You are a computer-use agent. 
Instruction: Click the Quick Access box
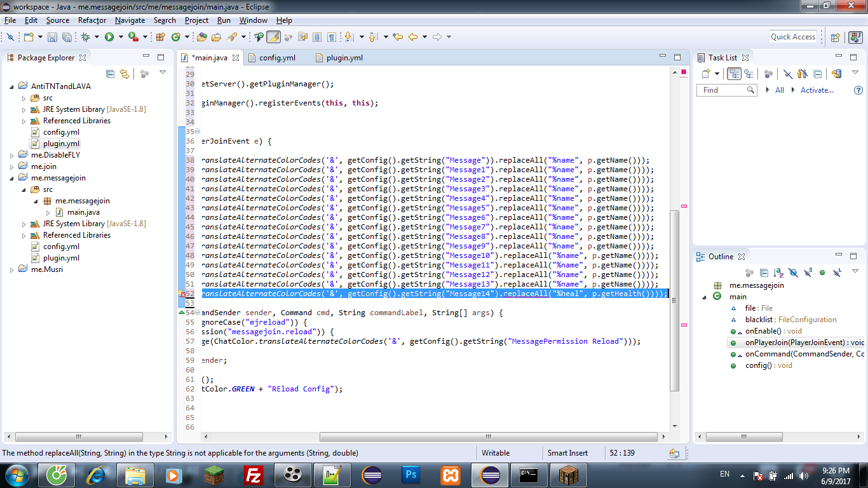pyautogui.click(x=792, y=37)
